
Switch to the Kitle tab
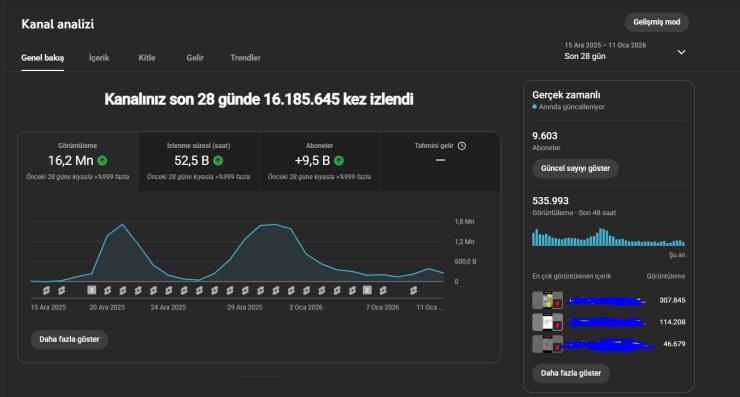[147, 58]
